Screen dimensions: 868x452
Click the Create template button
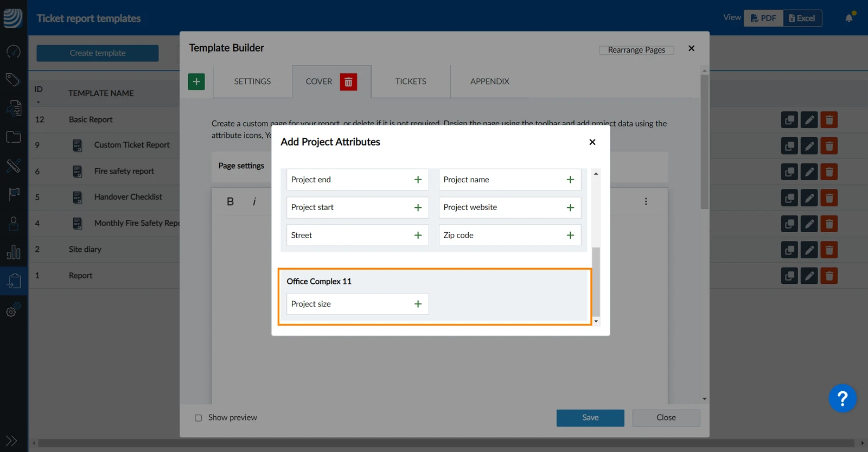[x=98, y=53]
